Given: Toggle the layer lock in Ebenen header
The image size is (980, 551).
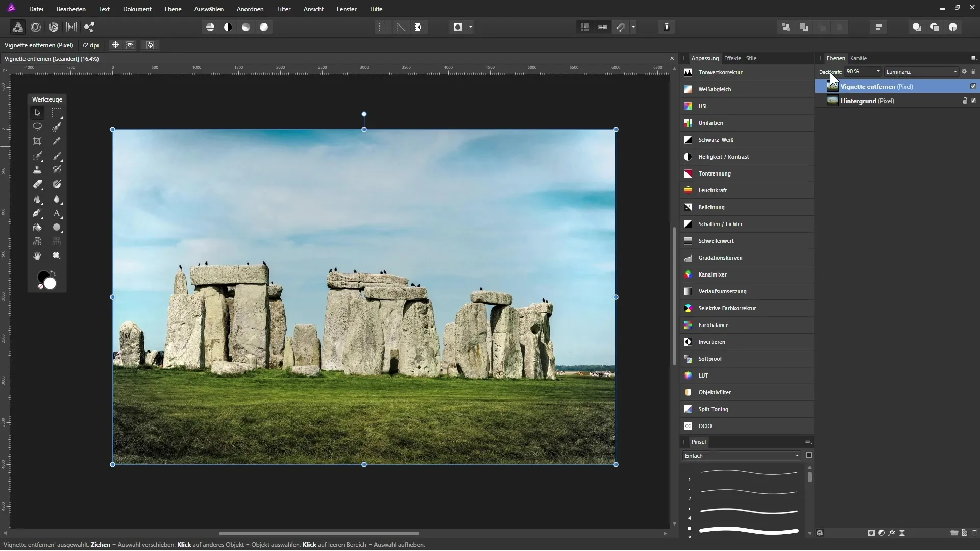Looking at the screenshot, I should click(973, 72).
